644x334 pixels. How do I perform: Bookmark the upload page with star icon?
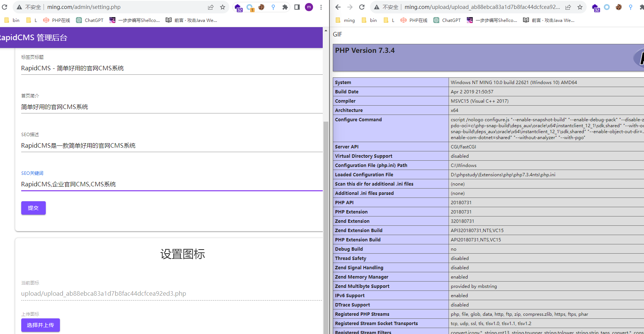click(580, 7)
